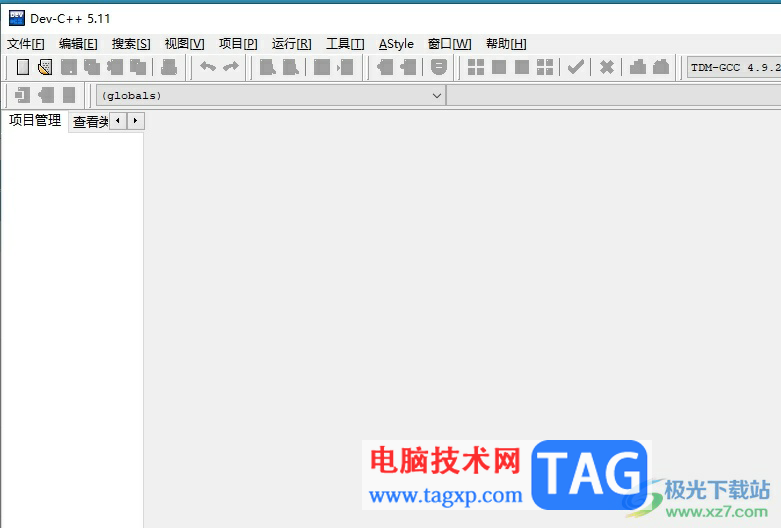Click the Save All toolbar icon

[92, 67]
